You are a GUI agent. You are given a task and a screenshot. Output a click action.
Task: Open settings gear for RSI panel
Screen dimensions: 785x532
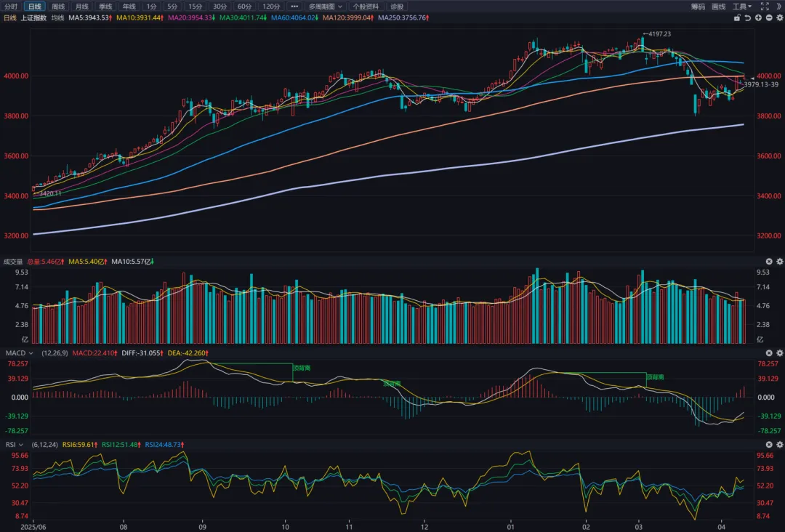point(779,444)
